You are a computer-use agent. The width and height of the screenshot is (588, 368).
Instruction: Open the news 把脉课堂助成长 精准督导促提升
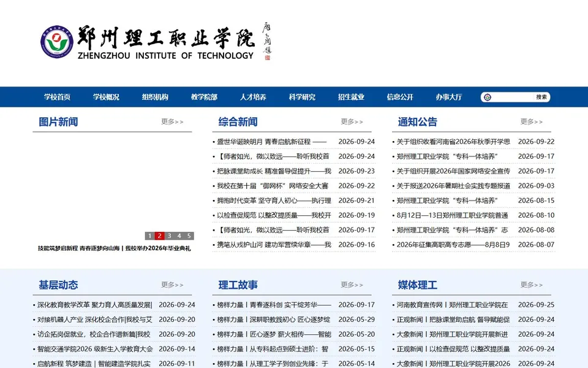[274, 171]
